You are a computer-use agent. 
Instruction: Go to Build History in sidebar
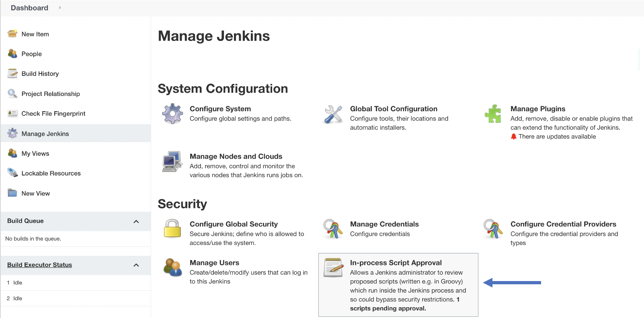pyautogui.click(x=40, y=73)
